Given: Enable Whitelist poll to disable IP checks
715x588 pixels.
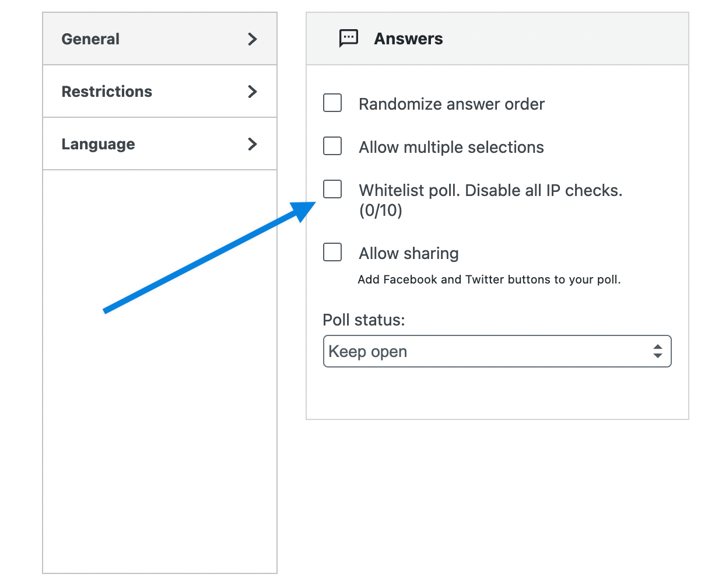Looking at the screenshot, I should coord(332,189).
